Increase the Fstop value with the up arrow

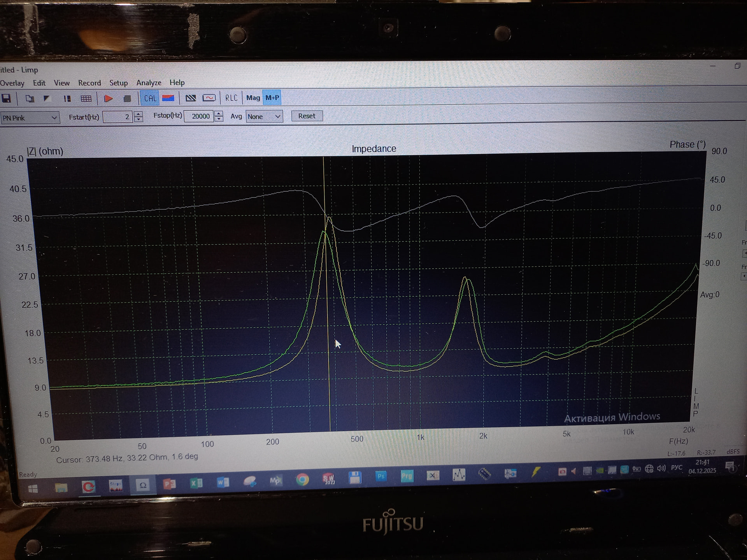click(219, 114)
